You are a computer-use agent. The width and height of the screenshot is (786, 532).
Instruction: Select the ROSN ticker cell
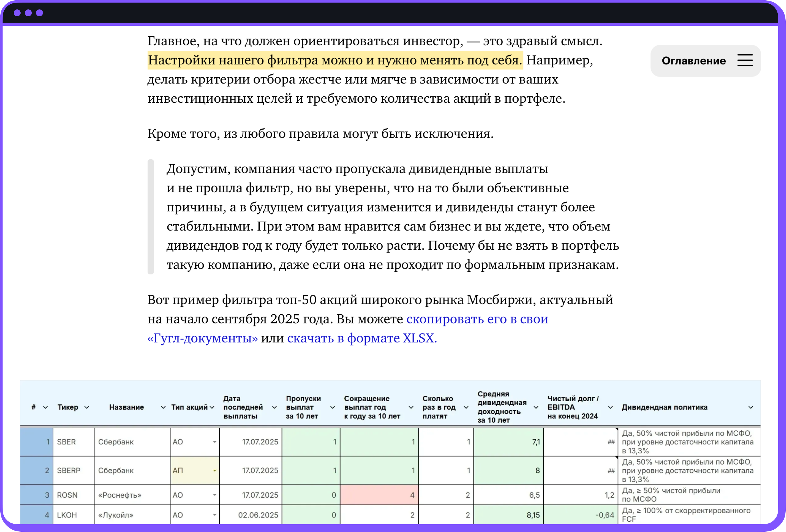point(74,495)
